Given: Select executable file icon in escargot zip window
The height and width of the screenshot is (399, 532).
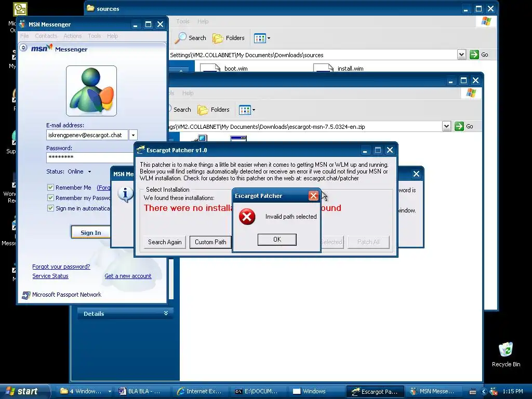Looking at the screenshot, I should point(238,138).
